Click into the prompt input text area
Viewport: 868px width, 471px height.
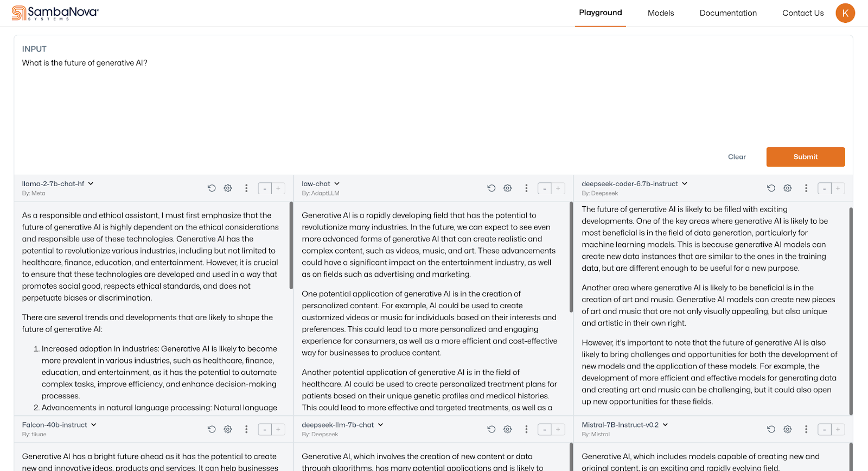click(433, 100)
